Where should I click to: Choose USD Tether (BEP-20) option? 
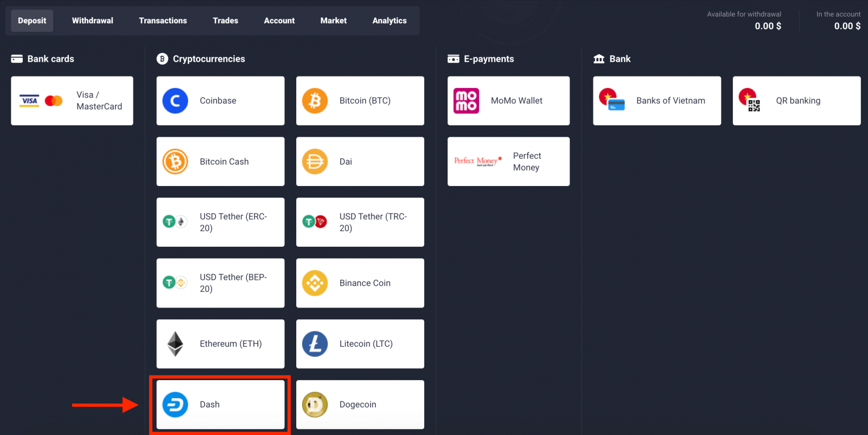pos(220,283)
